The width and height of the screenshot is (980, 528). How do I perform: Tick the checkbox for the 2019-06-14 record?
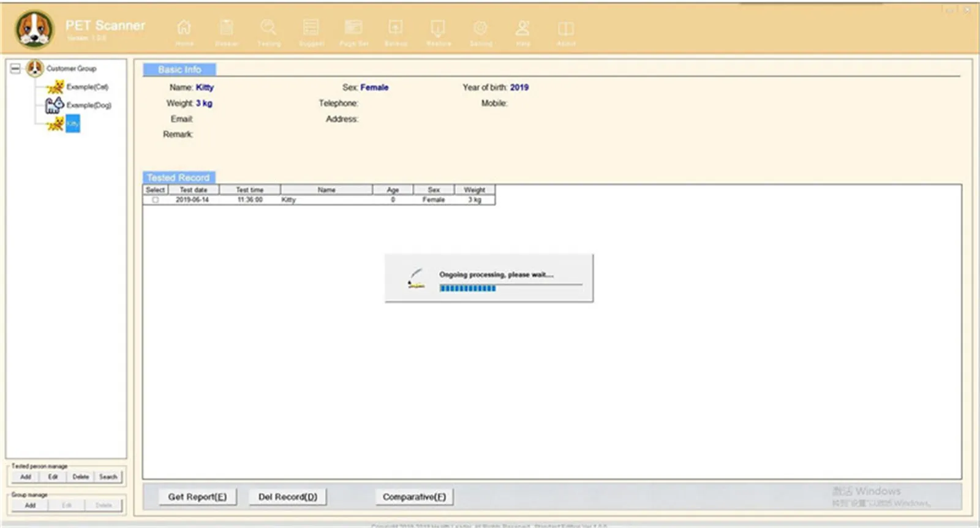[156, 200]
